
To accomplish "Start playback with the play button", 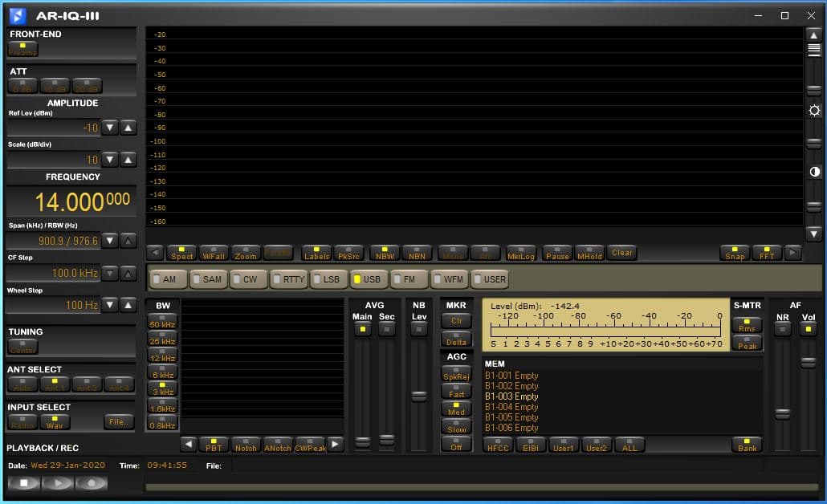I will click(58, 483).
